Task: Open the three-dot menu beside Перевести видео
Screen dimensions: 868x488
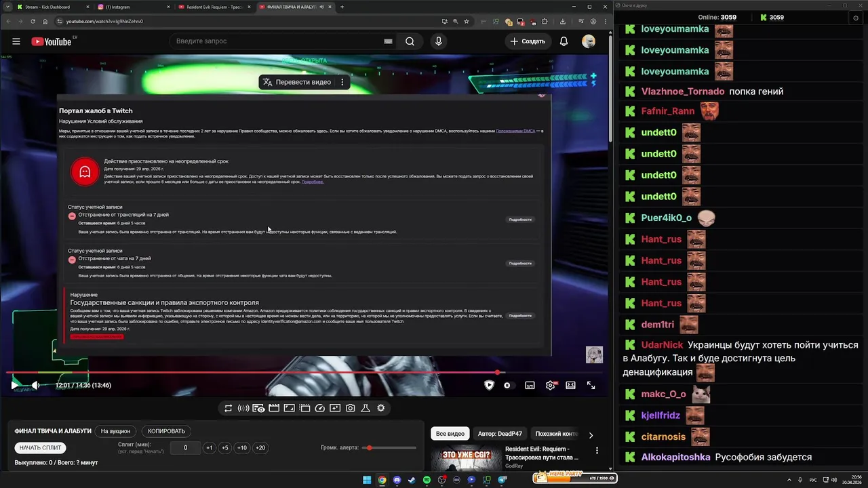Action: (342, 82)
